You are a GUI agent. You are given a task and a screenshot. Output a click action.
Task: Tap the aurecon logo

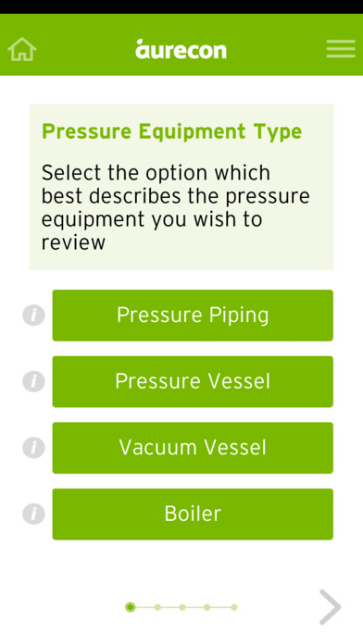click(181, 49)
